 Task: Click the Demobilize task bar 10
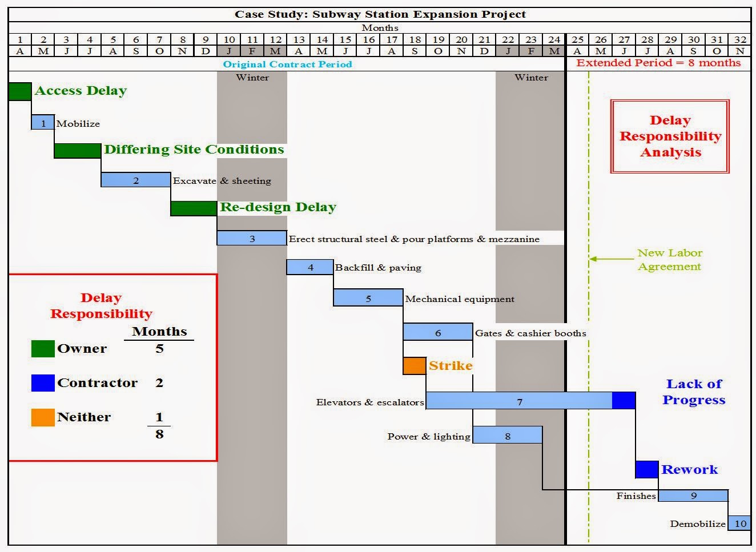pyautogui.click(x=740, y=523)
